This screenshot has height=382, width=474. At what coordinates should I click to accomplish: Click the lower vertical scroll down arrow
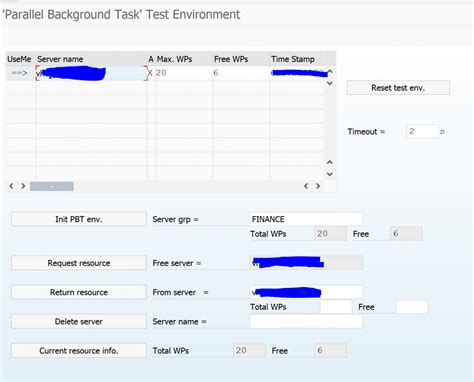point(330,174)
